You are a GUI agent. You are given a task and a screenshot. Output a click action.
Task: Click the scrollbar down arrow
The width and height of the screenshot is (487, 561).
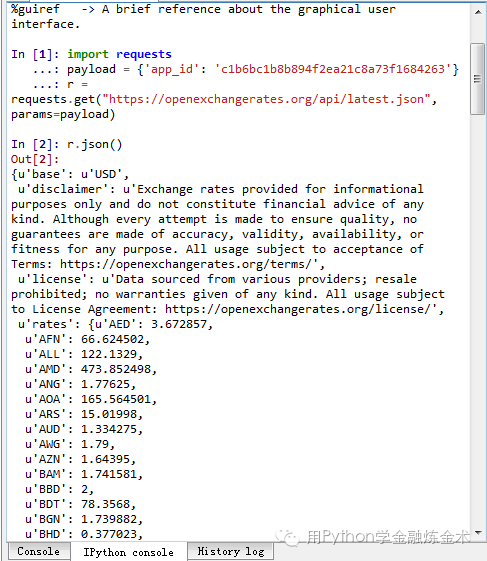click(478, 533)
